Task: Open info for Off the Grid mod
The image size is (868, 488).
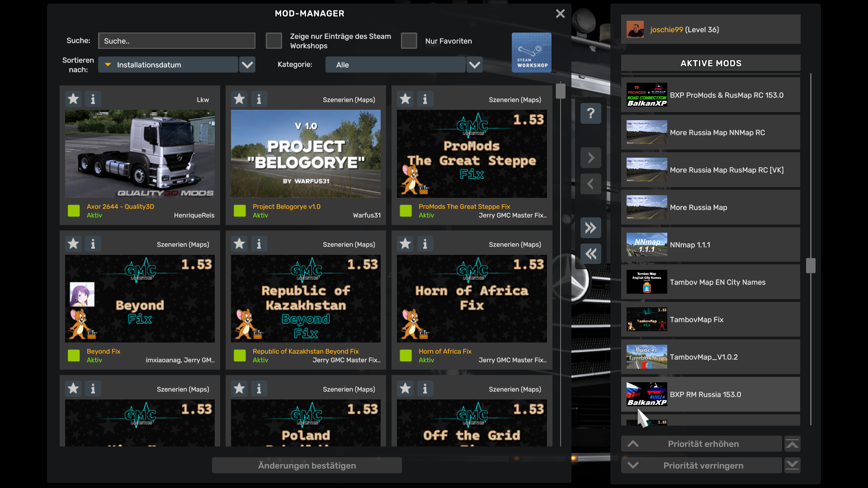Action: coord(425,389)
